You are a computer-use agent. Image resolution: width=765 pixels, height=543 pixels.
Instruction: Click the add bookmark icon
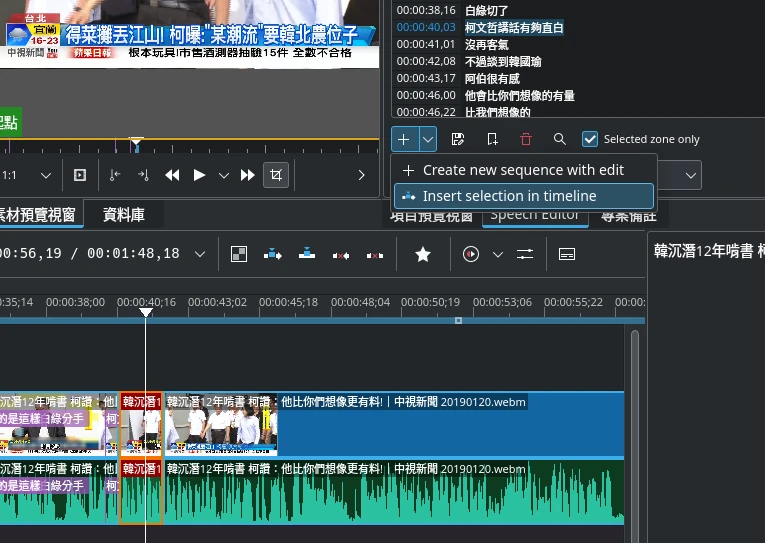coord(492,139)
